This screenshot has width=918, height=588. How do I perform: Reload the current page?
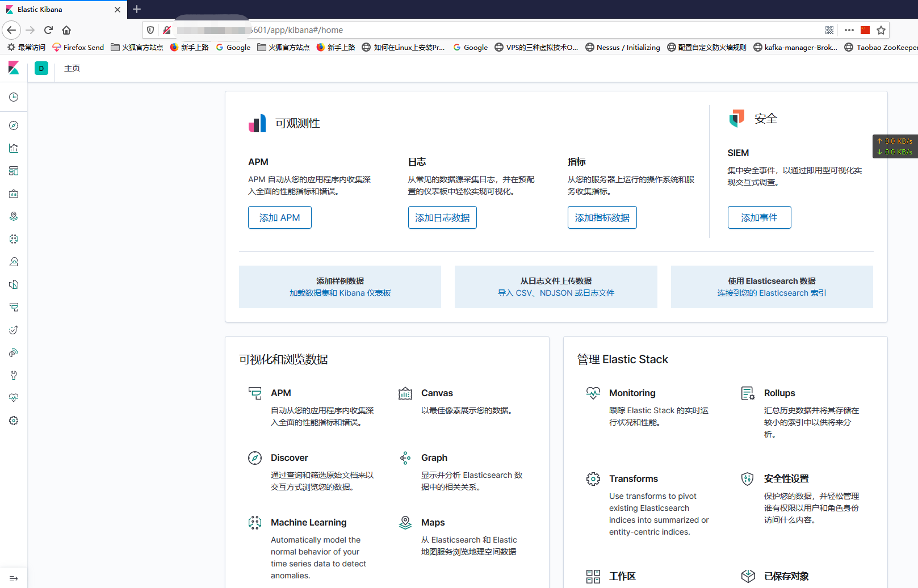click(x=48, y=30)
